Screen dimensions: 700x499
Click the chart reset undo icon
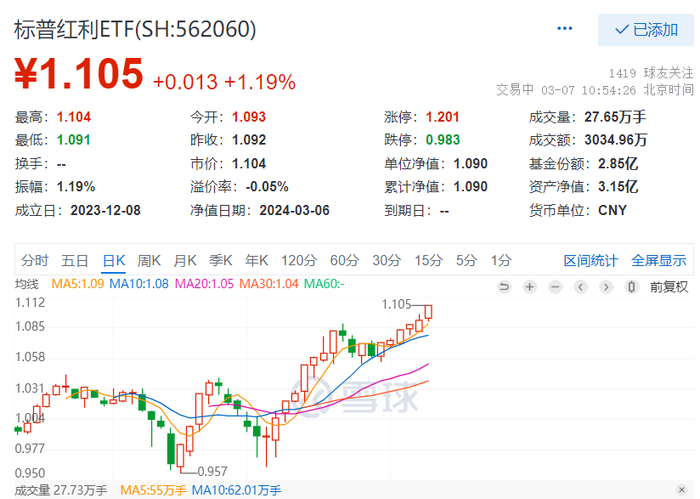pos(504,287)
